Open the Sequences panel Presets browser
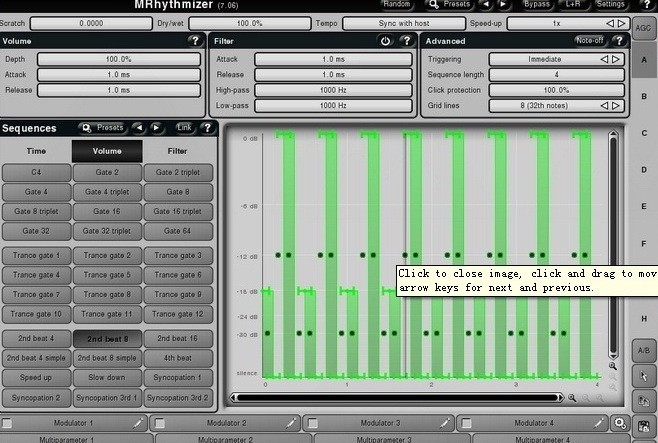Screen dimensions: 658x443 pyautogui.click(x=103, y=128)
